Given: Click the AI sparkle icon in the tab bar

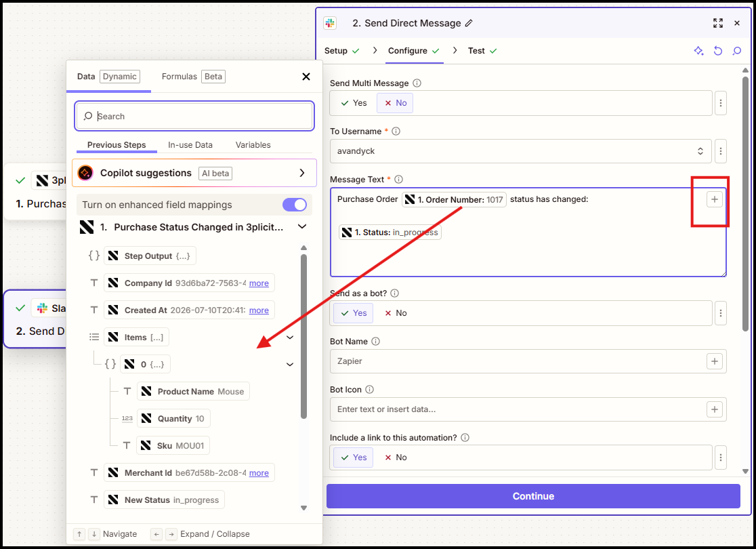Looking at the screenshot, I should [x=698, y=51].
